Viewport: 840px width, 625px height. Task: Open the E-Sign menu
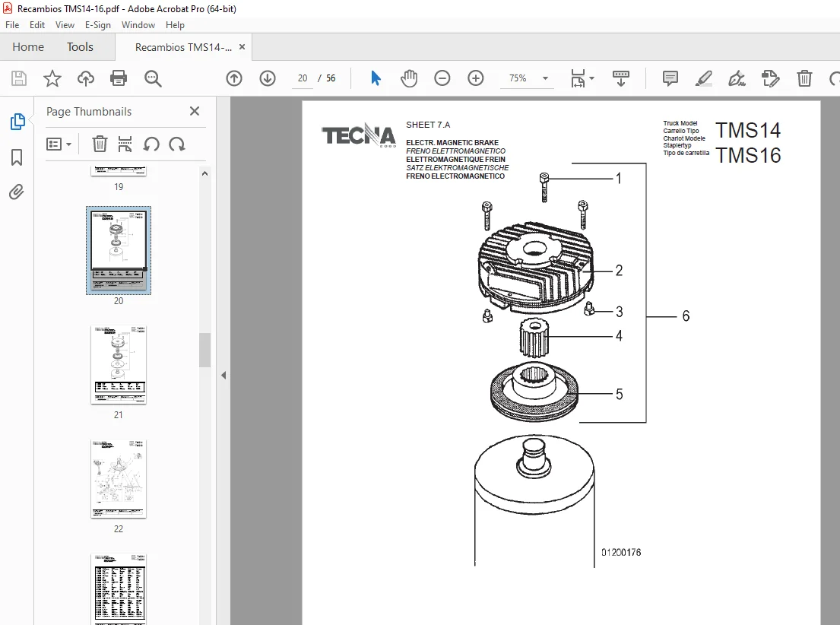point(98,24)
